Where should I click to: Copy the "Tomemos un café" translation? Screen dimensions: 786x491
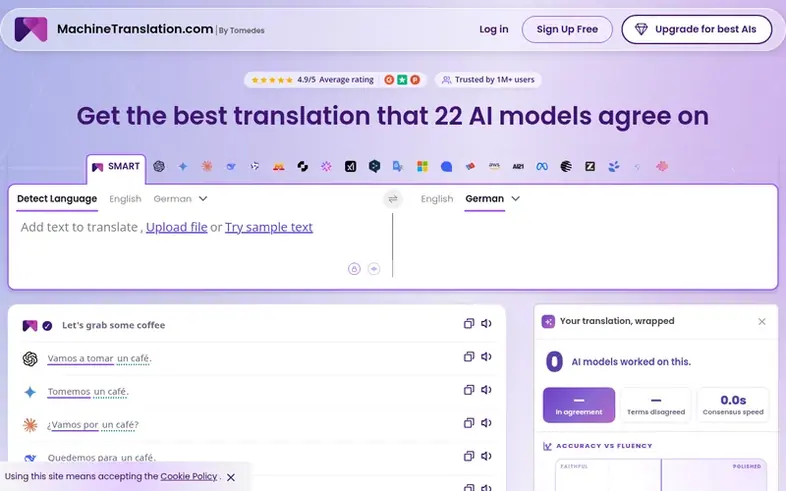click(x=469, y=390)
